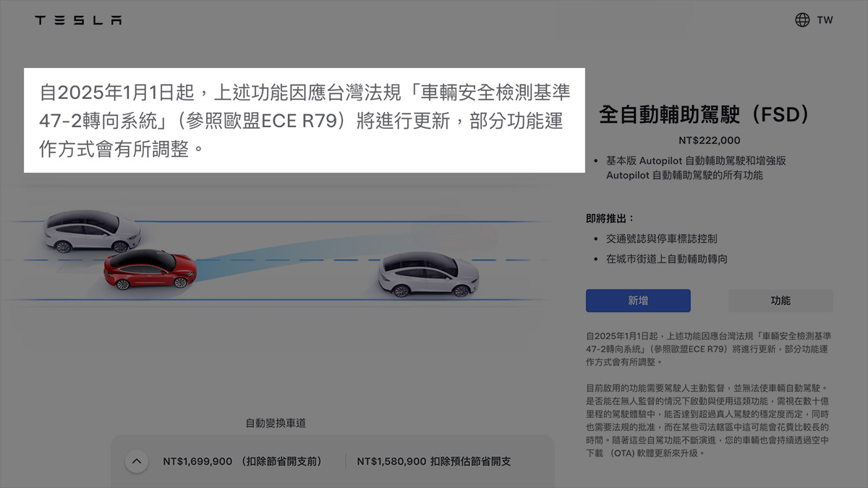Click the 功能 button
Screen dimensions: 868x488
[x=780, y=301]
